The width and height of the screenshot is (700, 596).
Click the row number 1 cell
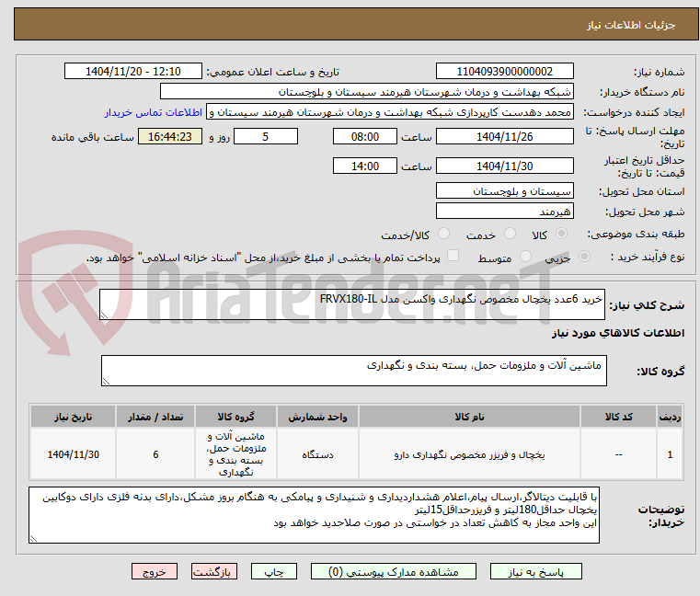670,454
